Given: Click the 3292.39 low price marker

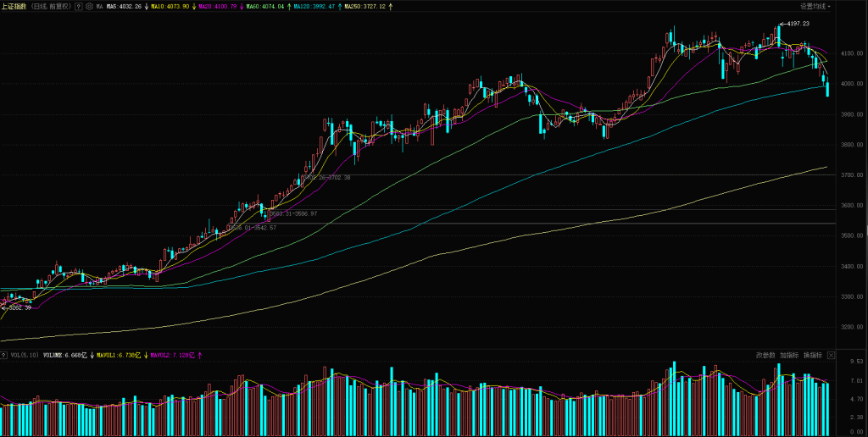Looking at the screenshot, I should [x=19, y=308].
